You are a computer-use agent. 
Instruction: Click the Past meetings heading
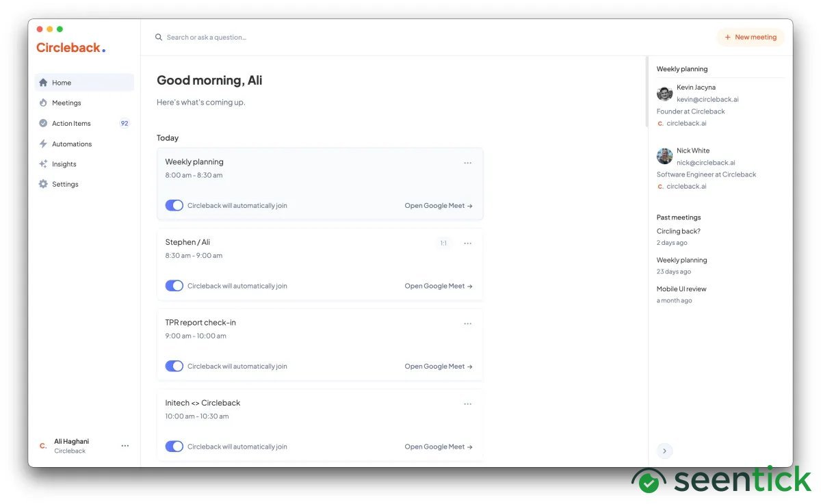(679, 217)
